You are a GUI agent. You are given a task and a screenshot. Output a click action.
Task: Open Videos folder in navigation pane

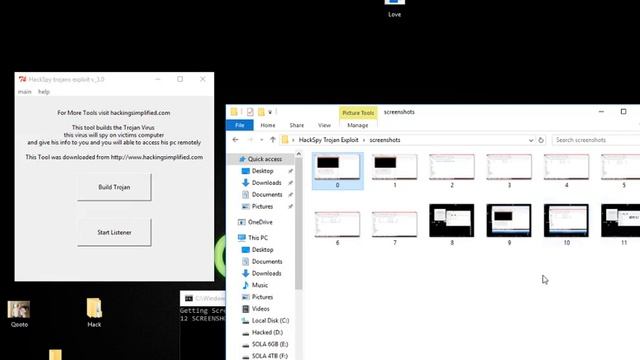click(x=260, y=309)
